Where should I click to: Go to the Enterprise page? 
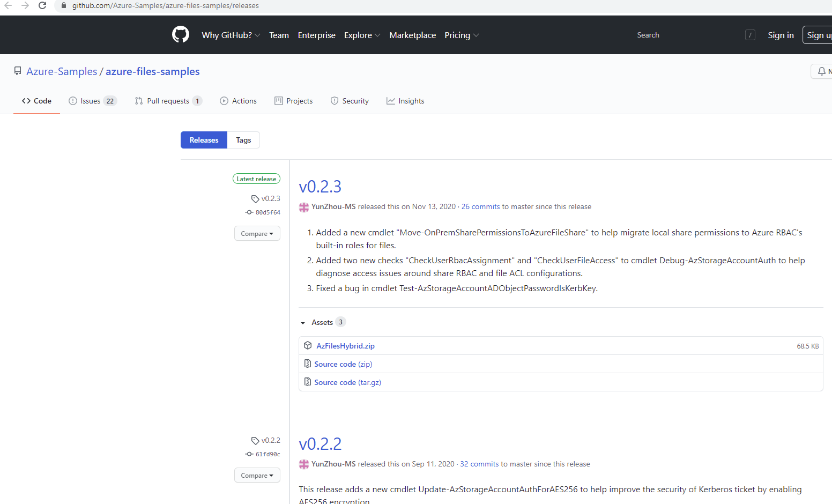(x=317, y=35)
